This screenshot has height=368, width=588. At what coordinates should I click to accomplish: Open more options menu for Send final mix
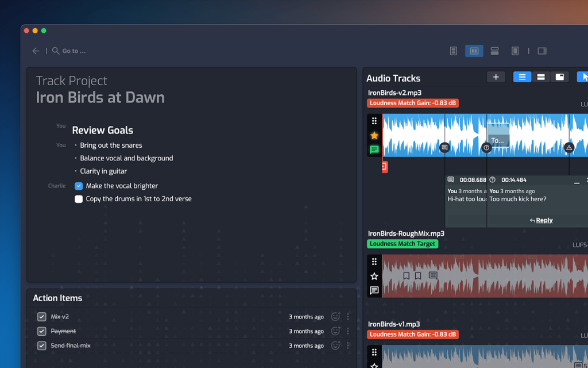[348, 346]
